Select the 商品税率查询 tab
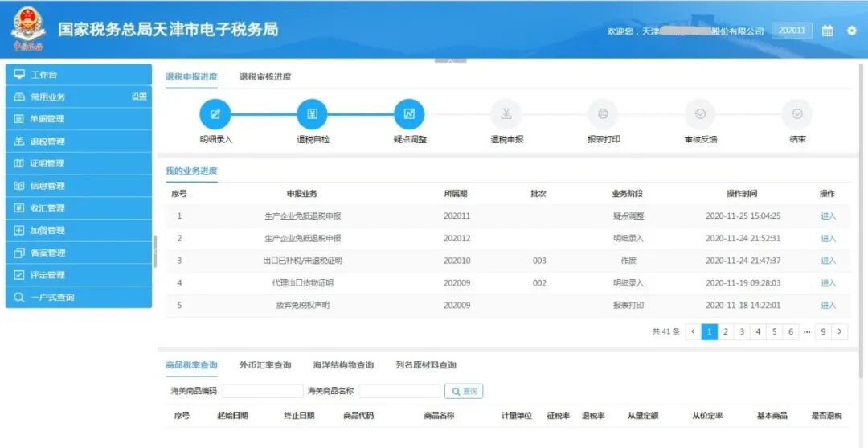This screenshot has width=868, height=448. [x=191, y=365]
